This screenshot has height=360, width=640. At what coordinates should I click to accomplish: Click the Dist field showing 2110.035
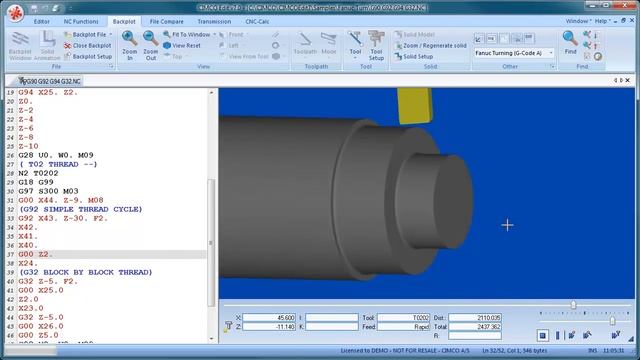click(475, 318)
